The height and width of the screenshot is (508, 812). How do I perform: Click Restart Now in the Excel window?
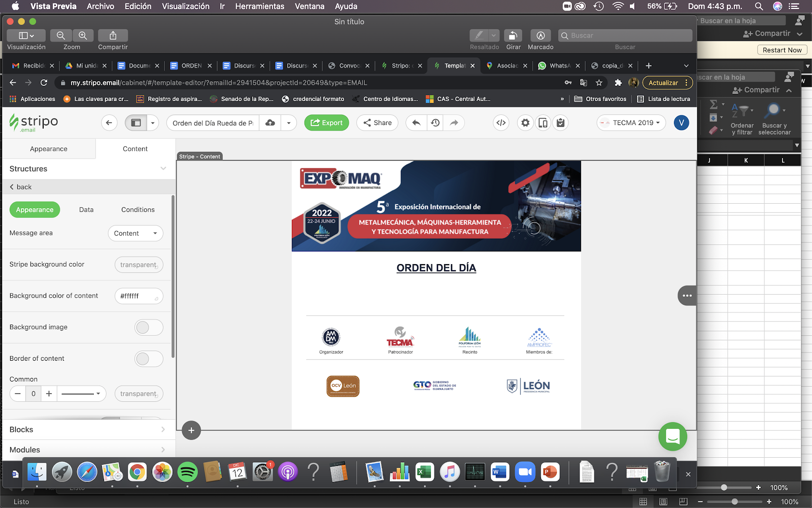click(x=782, y=50)
